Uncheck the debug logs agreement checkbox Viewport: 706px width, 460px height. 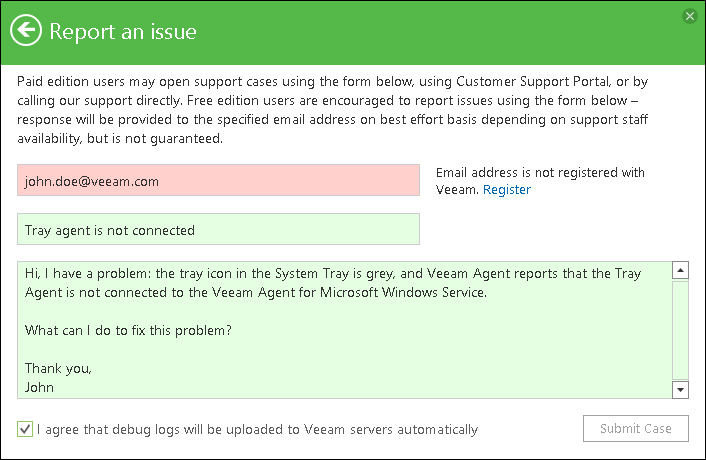[25, 430]
